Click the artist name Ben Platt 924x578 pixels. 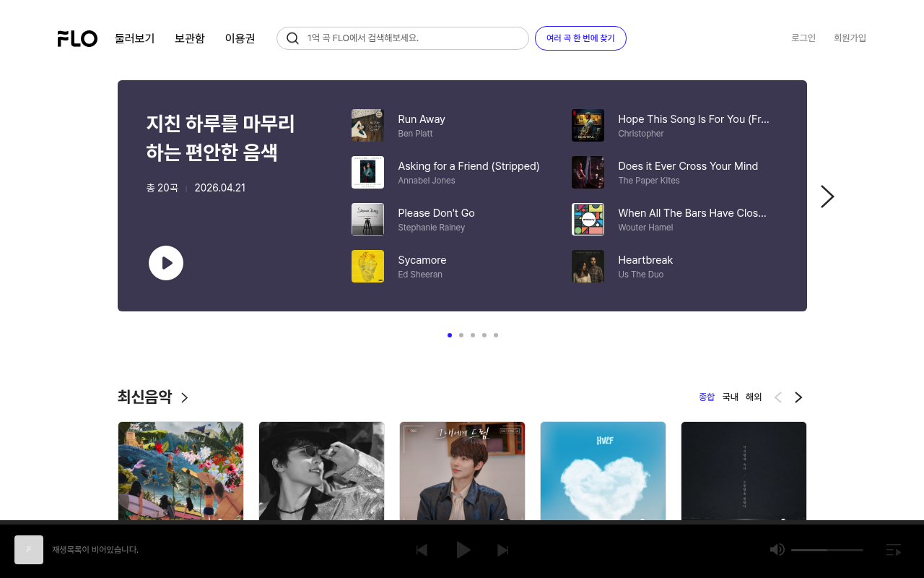[415, 134]
